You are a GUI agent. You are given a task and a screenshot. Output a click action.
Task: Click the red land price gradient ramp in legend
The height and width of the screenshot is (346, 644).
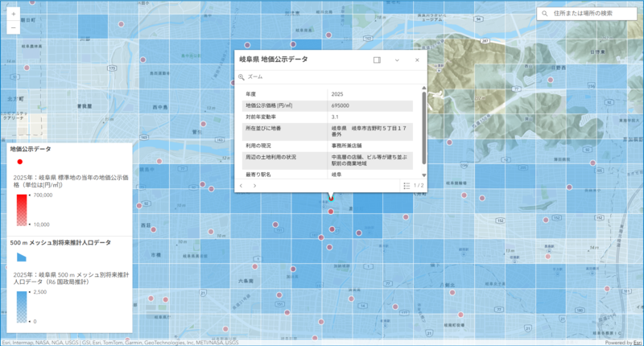tap(22, 210)
